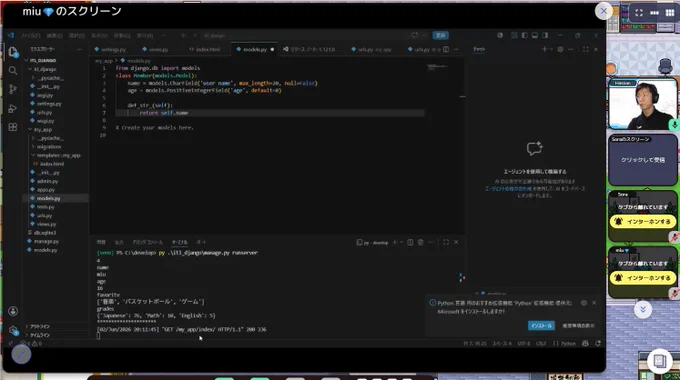The width and height of the screenshot is (680, 380).
Task: Click the blue Install button
Action: [x=541, y=325]
